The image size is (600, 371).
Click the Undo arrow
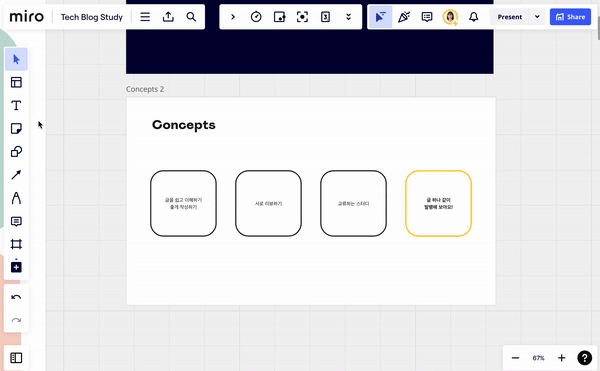tap(16, 297)
